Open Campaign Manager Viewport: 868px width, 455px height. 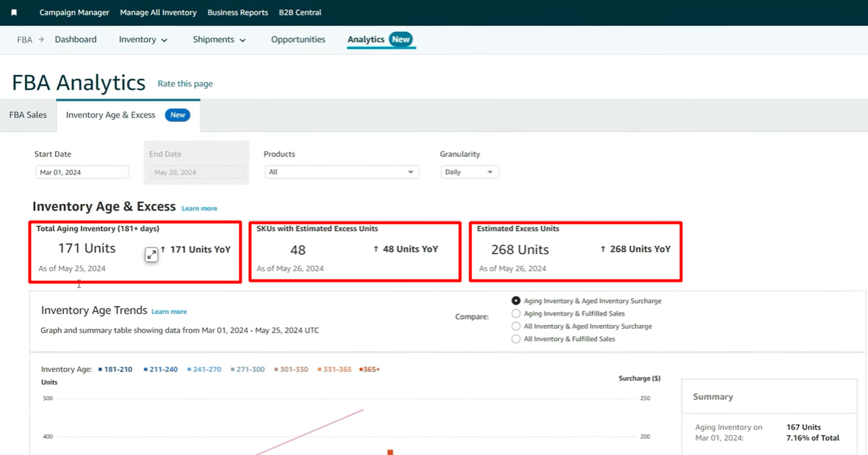click(74, 12)
